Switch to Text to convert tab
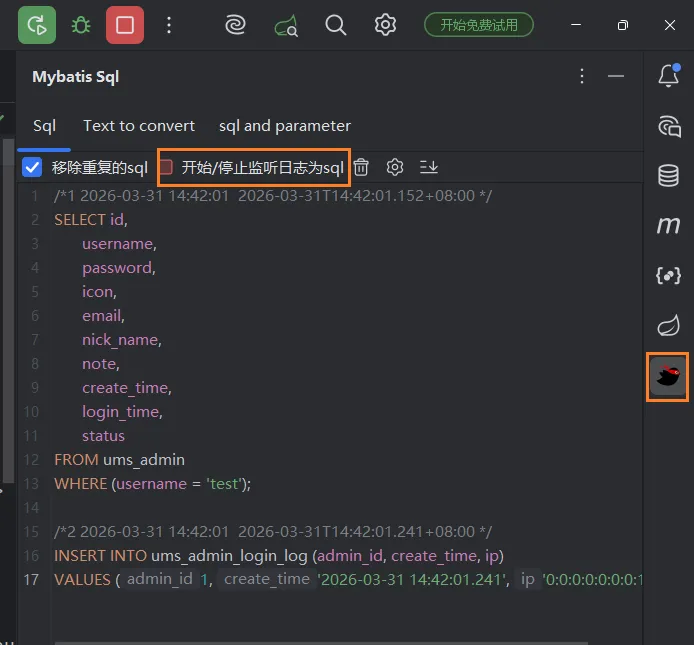 click(139, 126)
